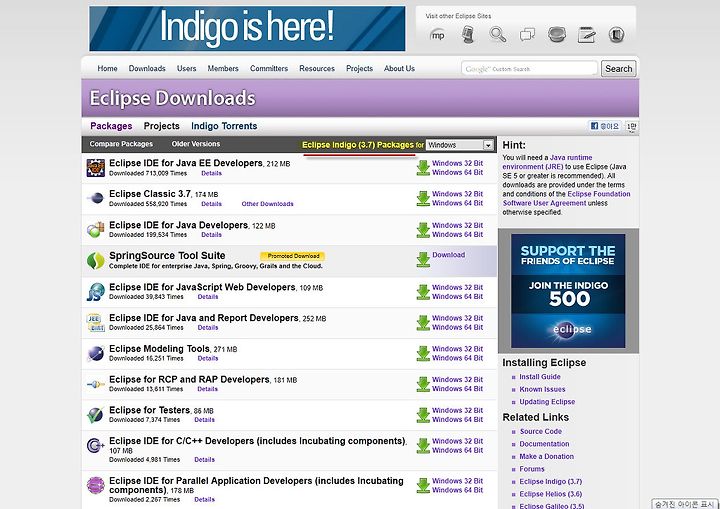Open the Windows platform dropdown
The height and width of the screenshot is (509, 720).
tap(459, 145)
